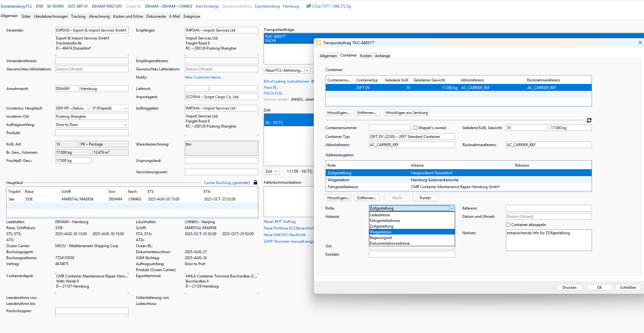The height and width of the screenshot is (333, 644).
Task: Open Bill of Lading-Instruktionen link
Action: point(286,81)
